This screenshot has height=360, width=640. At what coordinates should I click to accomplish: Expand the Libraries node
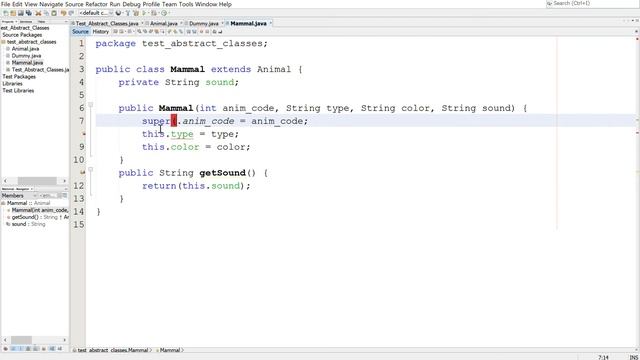pyautogui.click(x=12, y=83)
